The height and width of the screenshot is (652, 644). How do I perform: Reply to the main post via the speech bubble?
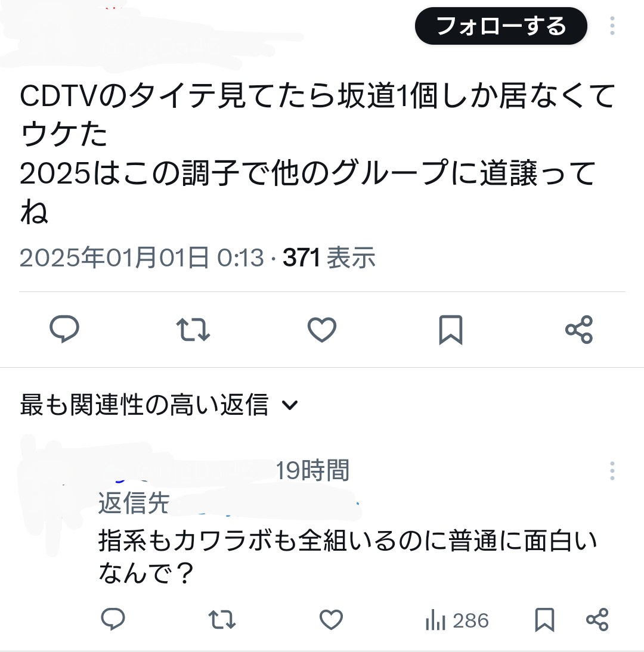pyautogui.click(x=64, y=330)
